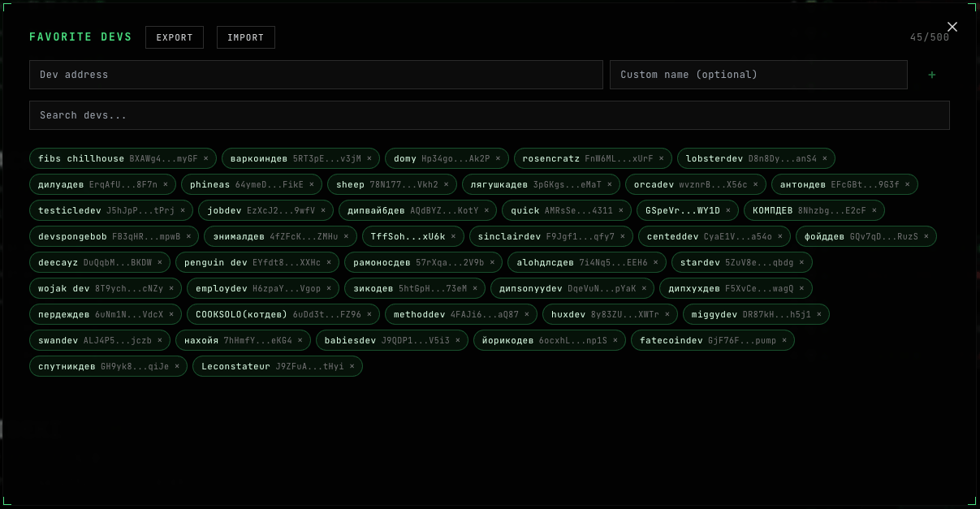Remove stardev chip via x icon
980x509 pixels.
tap(802, 262)
